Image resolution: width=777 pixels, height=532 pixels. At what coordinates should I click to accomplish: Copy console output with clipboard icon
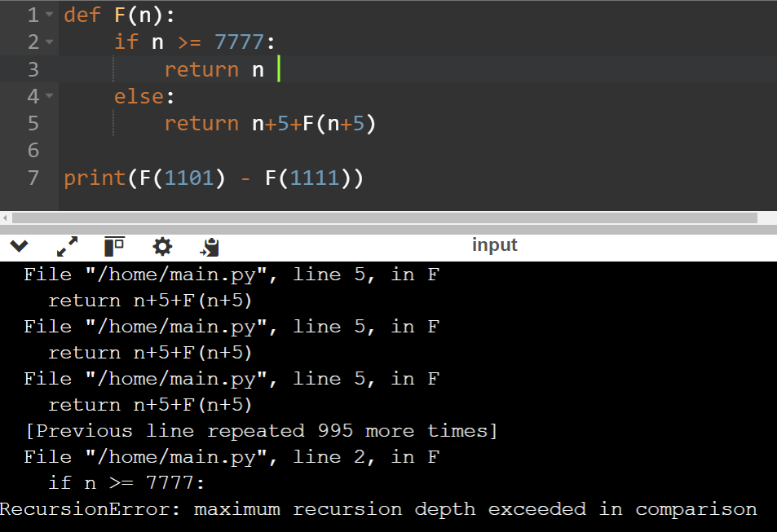(210, 247)
